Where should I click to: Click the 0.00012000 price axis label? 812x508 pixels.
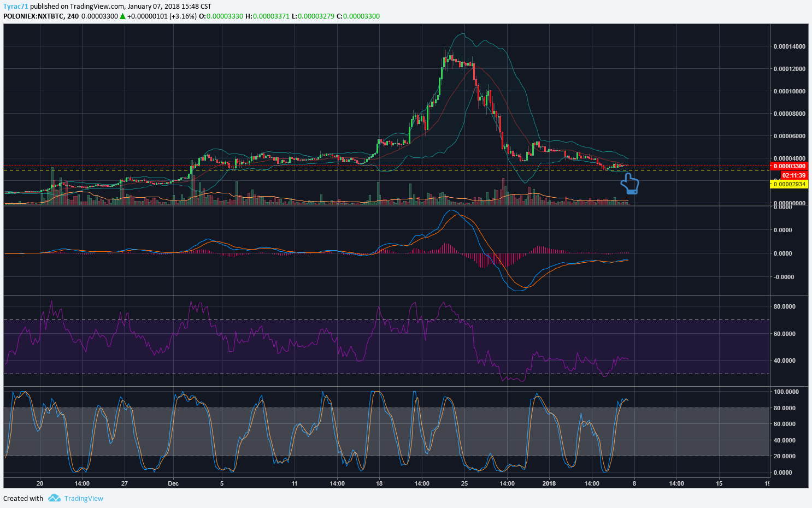789,69
